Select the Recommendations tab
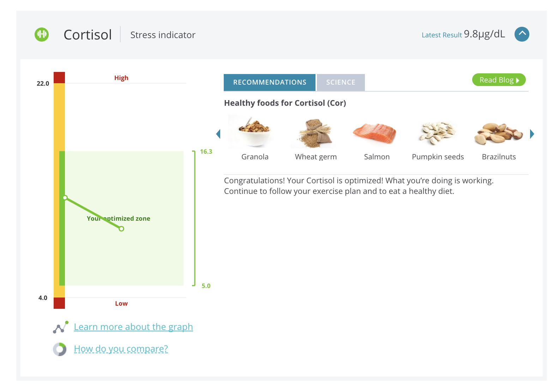559x392 pixels. click(270, 82)
